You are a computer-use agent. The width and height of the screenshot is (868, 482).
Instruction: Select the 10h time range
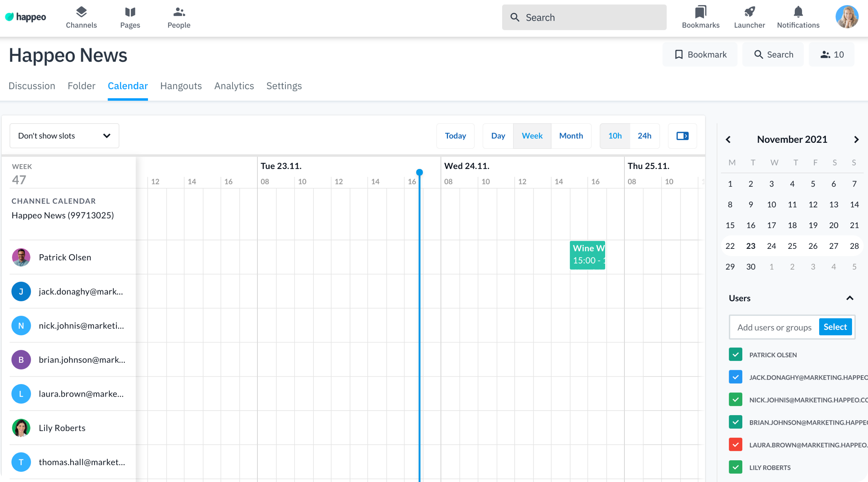pos(615,136)
